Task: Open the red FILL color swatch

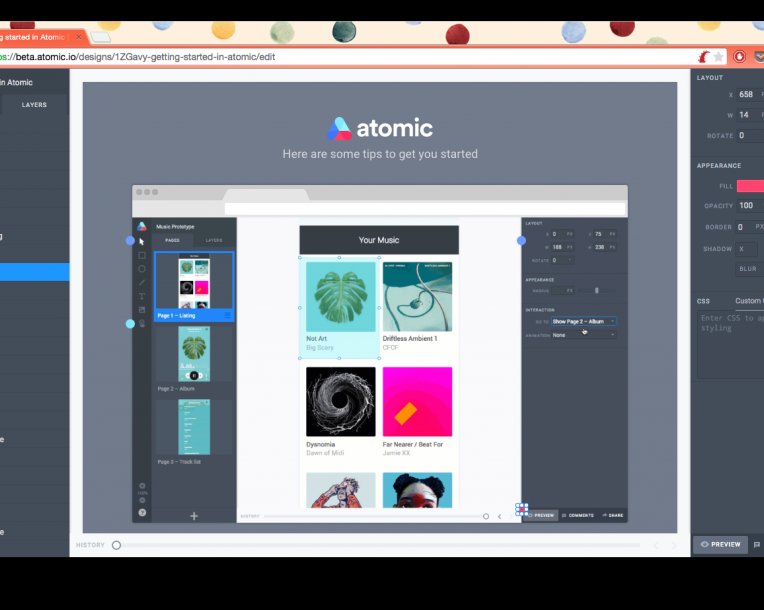Action: tap(750, 186)
